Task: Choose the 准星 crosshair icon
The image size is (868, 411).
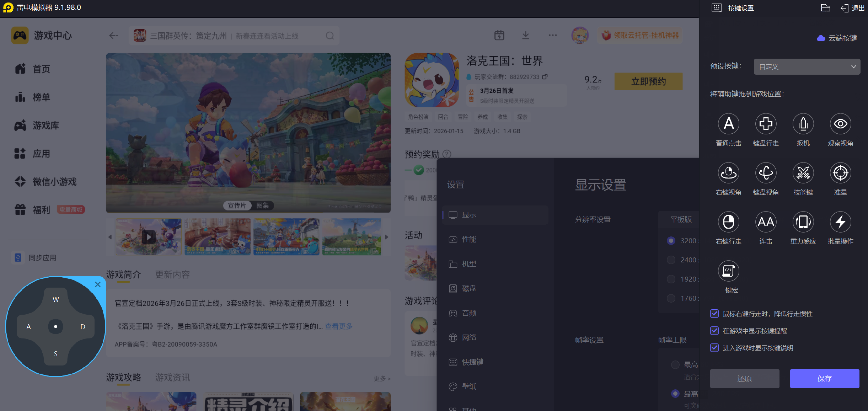Action: [840, 173]
